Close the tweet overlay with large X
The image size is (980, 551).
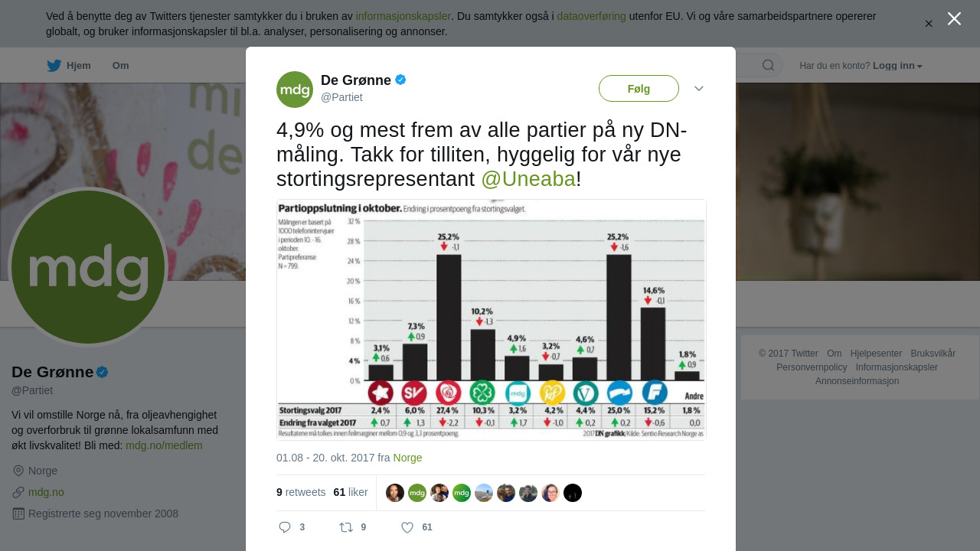[954, 18]
